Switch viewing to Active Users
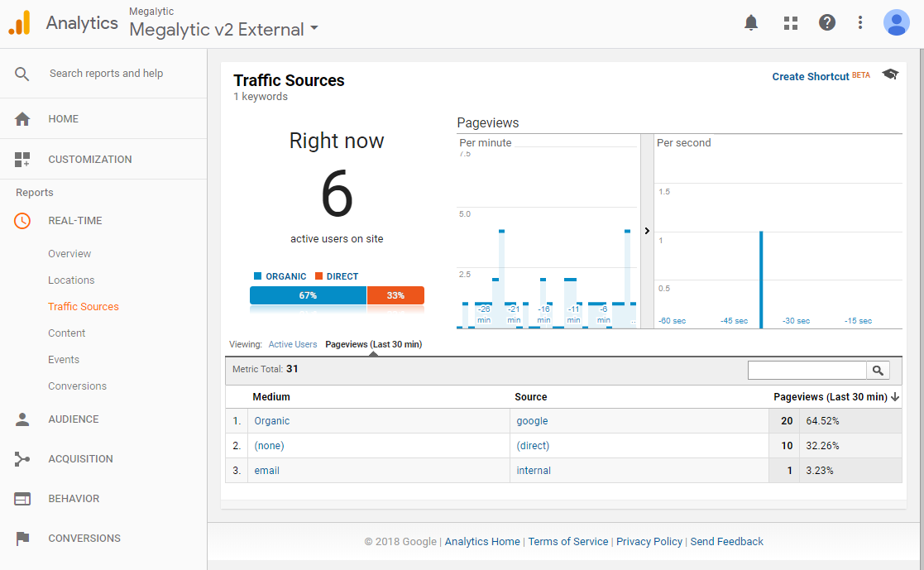Image resolution: width=924 pixels, height=570 pixels. 292,344
